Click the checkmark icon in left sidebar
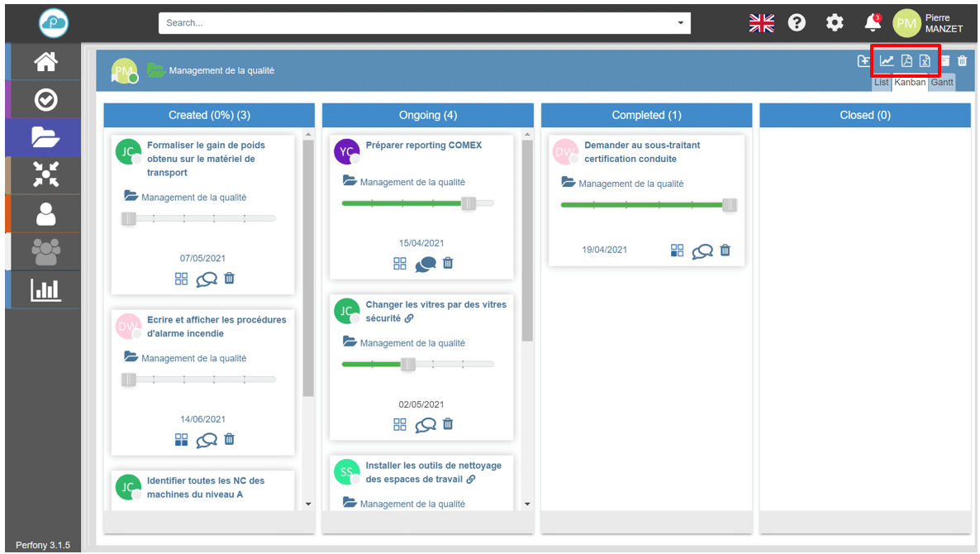This screenshot has width=980, height=554. [x=45, y=100]
